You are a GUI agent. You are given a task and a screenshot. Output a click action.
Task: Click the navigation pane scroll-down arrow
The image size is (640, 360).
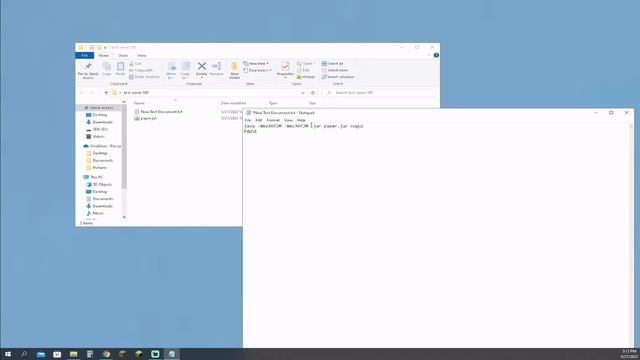pyautogui.click(x=124, y=217)
